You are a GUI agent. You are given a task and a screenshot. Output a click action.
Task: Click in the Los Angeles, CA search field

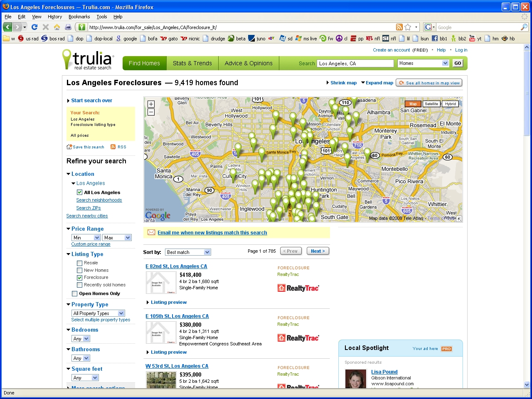pos(355,63)
